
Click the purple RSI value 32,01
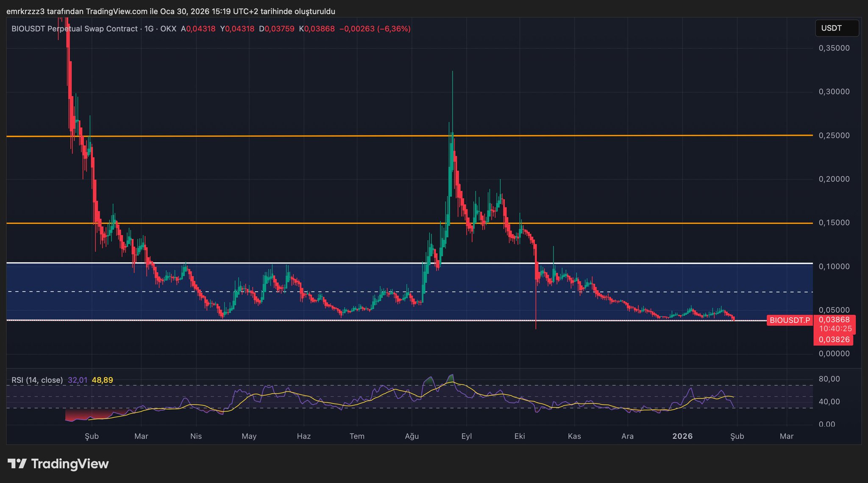78,380
